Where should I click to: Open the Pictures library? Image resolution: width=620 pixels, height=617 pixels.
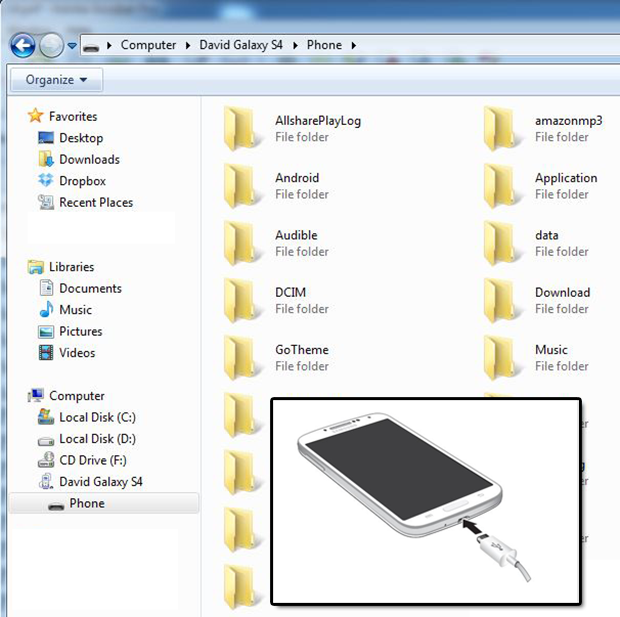[x=81, y=331]
